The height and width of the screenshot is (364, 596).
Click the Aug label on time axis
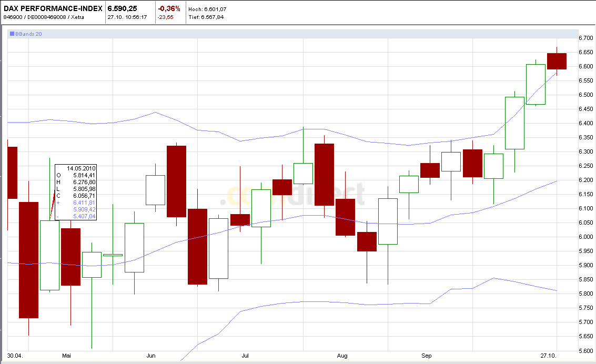342,356
